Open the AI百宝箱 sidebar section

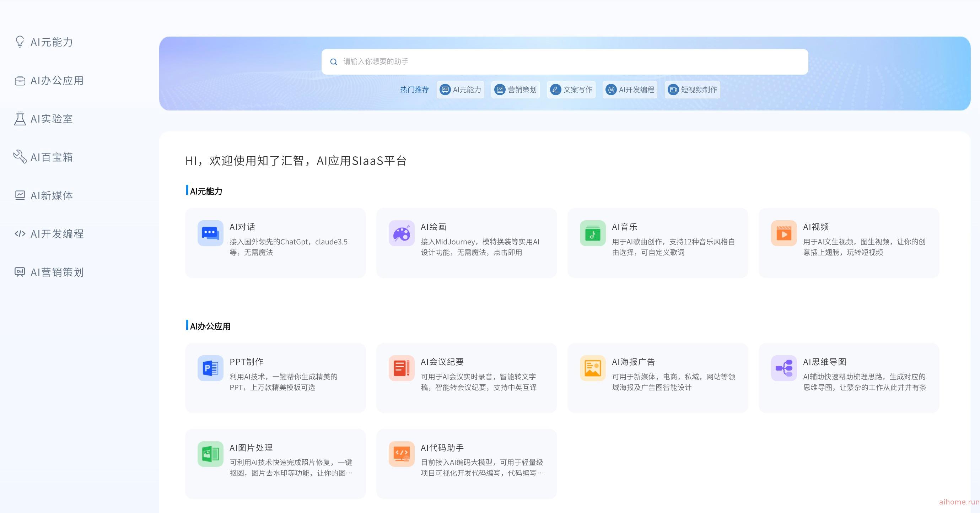pyautogui.click(x=52, y=157)
